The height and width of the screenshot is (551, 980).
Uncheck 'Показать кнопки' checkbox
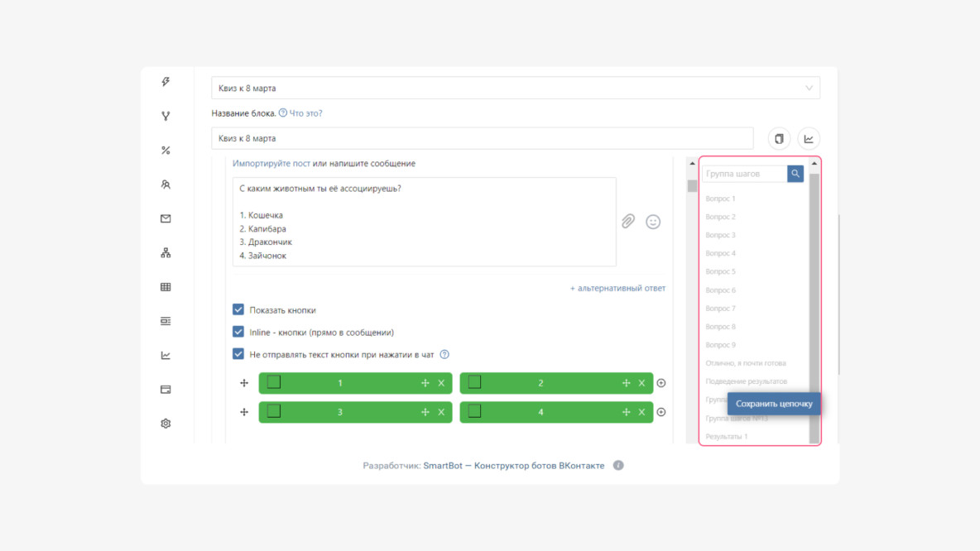238,310
